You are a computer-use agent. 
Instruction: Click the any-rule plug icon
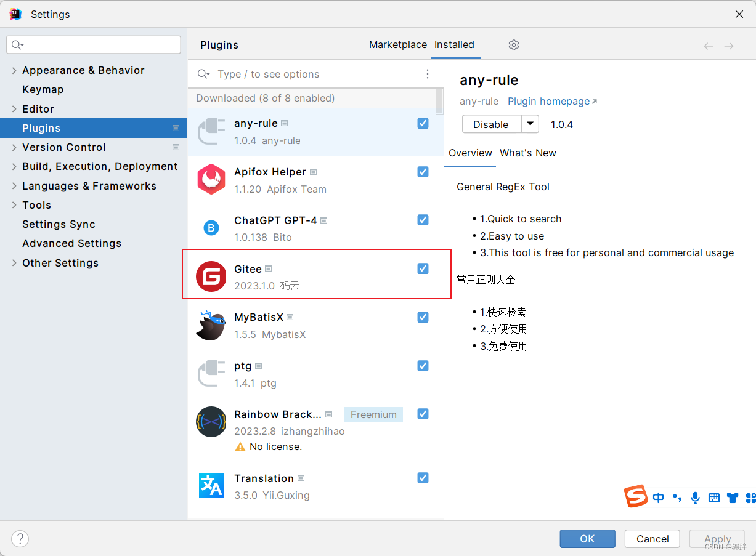[211, 131]
